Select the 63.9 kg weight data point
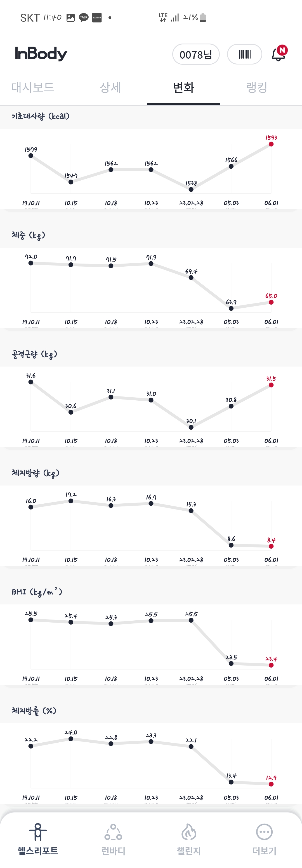Viewport: 302px width, 868px height. coord(231,308)
